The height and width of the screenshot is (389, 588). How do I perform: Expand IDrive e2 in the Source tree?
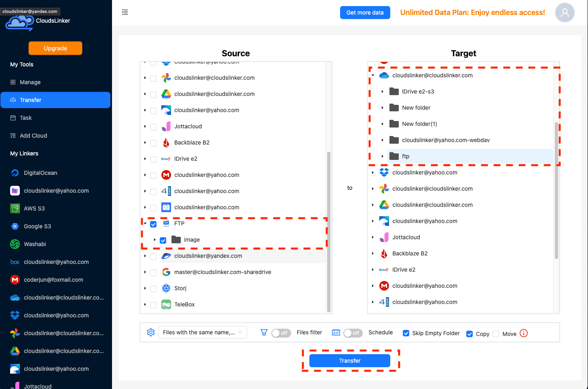pyautogui.click(x=145, y=159)
